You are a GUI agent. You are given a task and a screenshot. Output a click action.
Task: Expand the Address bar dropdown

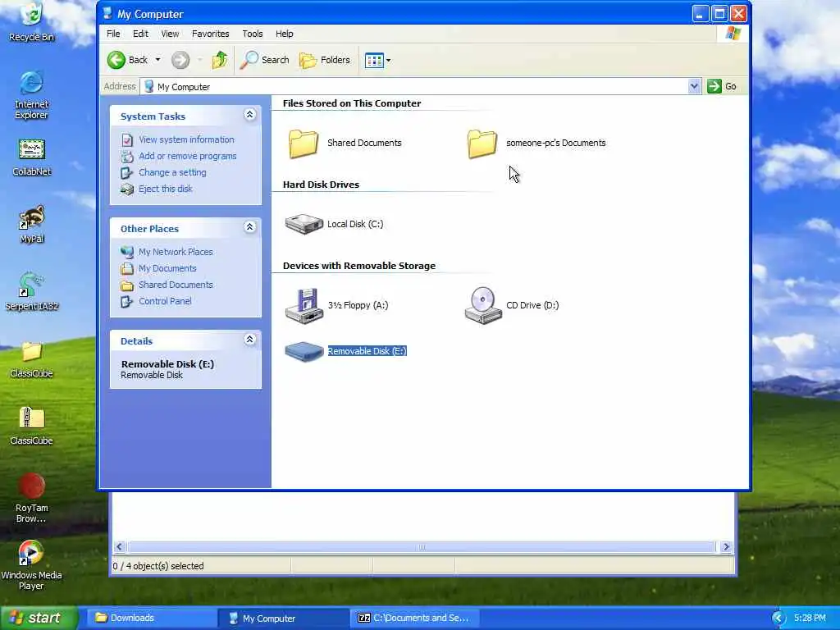point(694,86)
